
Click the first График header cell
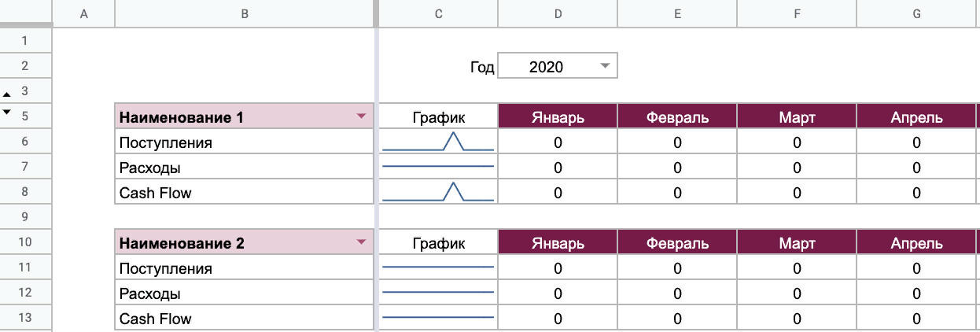coord(438,117)
